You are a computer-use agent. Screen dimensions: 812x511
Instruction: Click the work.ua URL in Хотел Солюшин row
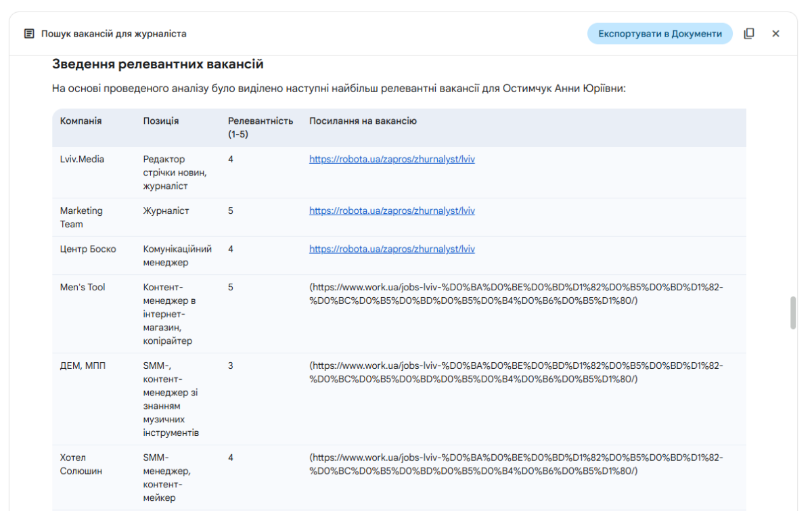click(516, 464)
